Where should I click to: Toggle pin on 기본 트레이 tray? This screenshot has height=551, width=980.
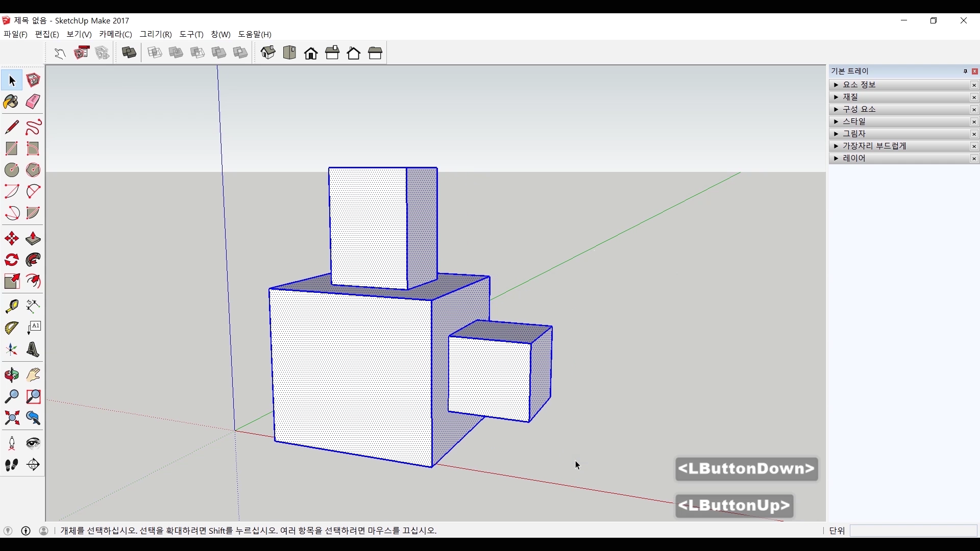[x=965, y=71]
